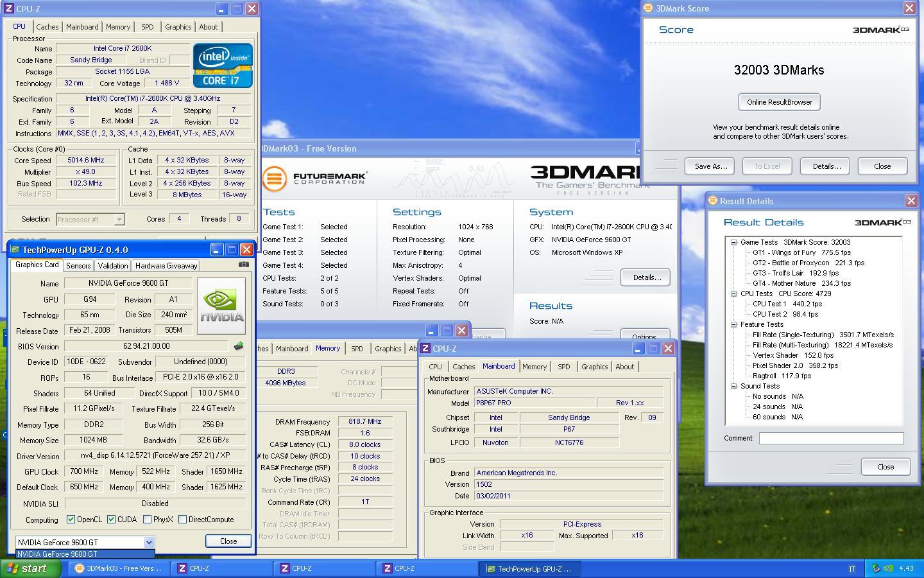
Task: Select TechPowerUp GPU-Z taskbar item
Action: click(530, 568)
